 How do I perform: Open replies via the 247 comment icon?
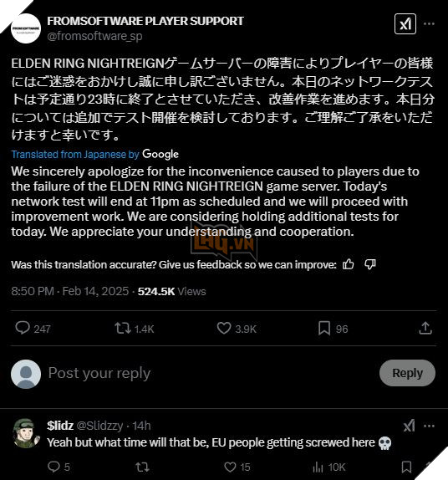click(x=23, y=328)
